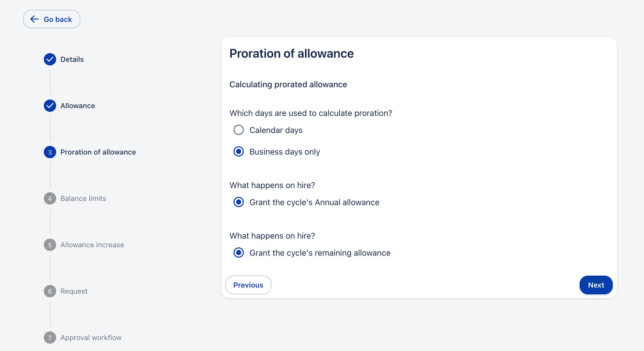644x351 pixels.
Task: Jump to the Allowance increase step
Action: coord(92,245)
